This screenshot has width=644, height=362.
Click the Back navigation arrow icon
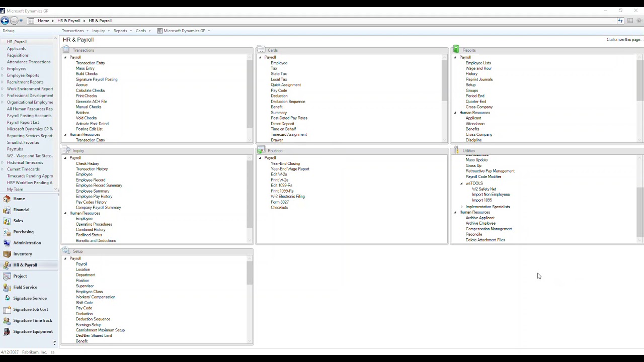5,21
